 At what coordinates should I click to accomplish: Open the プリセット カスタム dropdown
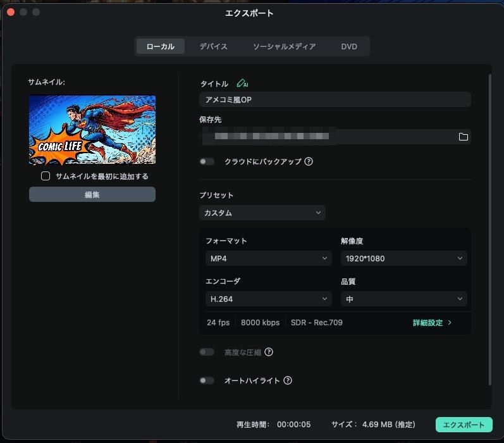point(262,213)
